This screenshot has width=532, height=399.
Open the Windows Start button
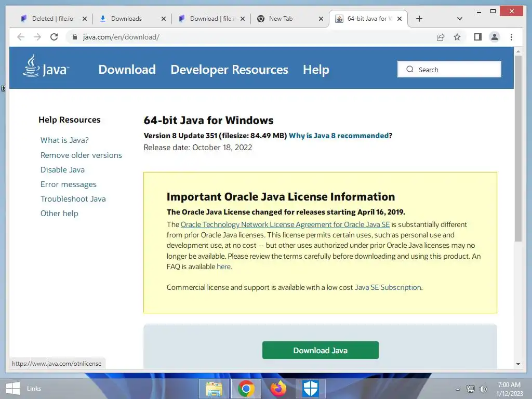[x=13, y=389]
